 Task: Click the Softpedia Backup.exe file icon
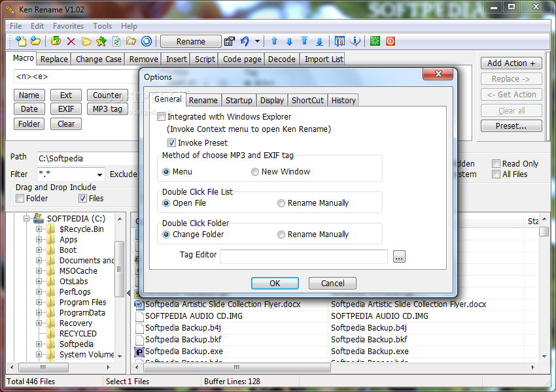pos(139,351)
